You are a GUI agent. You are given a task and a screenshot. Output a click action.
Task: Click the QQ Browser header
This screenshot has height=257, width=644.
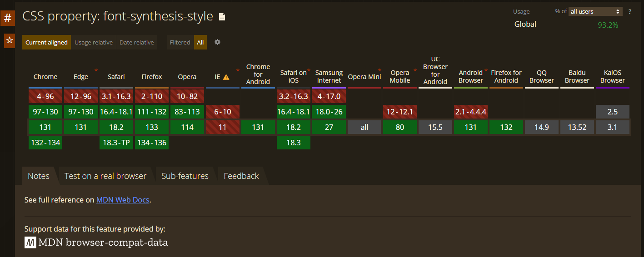pyautogui.click(x=542, y=76)
